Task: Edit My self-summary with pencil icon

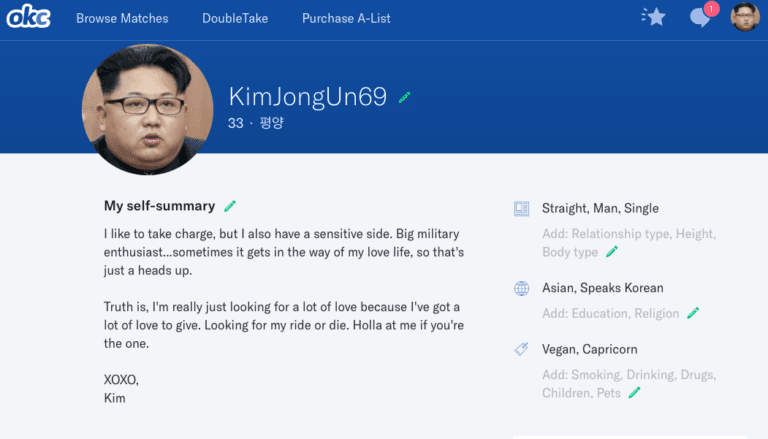Action: (x=230, y=206)
